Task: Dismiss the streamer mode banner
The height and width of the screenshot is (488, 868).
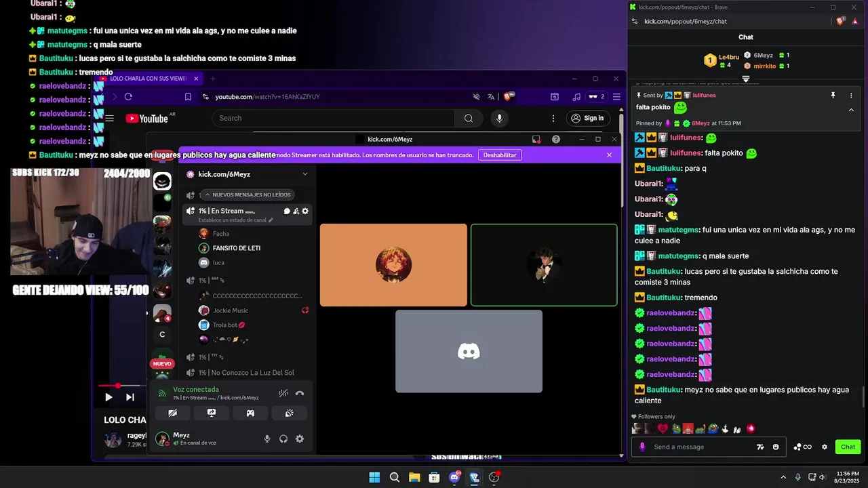Action: 609,155
